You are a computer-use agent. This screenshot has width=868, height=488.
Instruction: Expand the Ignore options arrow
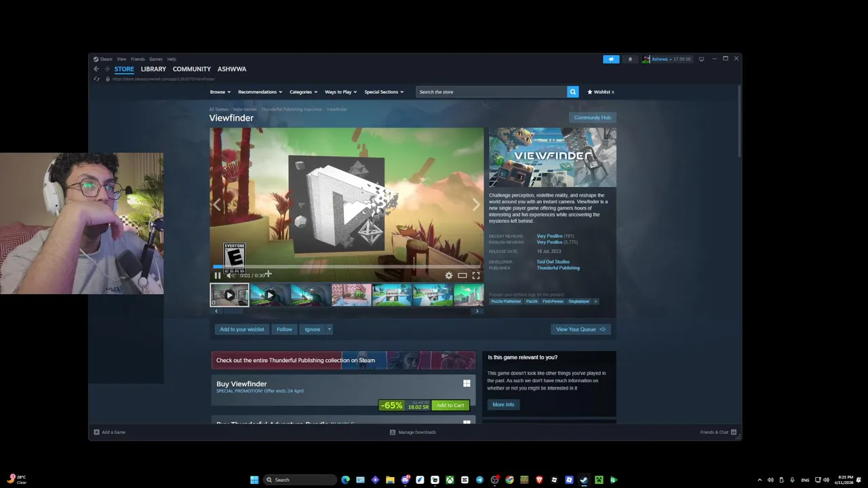tap(329, 329)
